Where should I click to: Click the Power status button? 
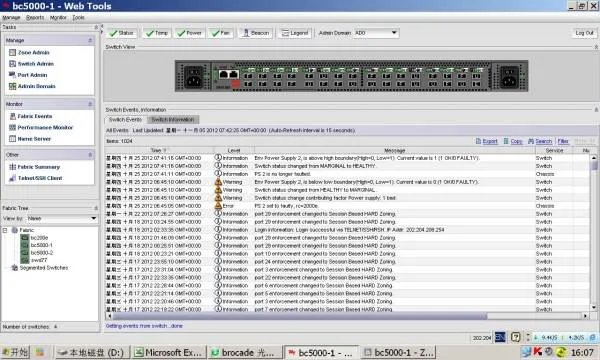(189, 33)
